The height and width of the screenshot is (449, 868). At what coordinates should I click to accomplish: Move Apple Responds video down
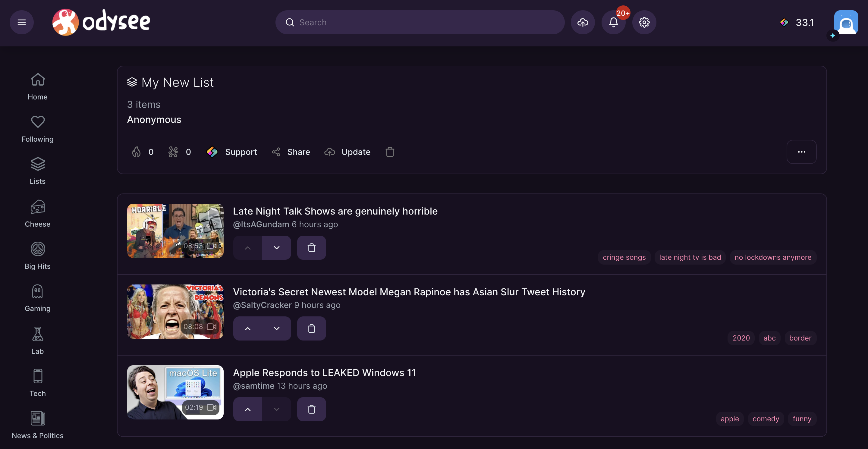pos(277,409)
